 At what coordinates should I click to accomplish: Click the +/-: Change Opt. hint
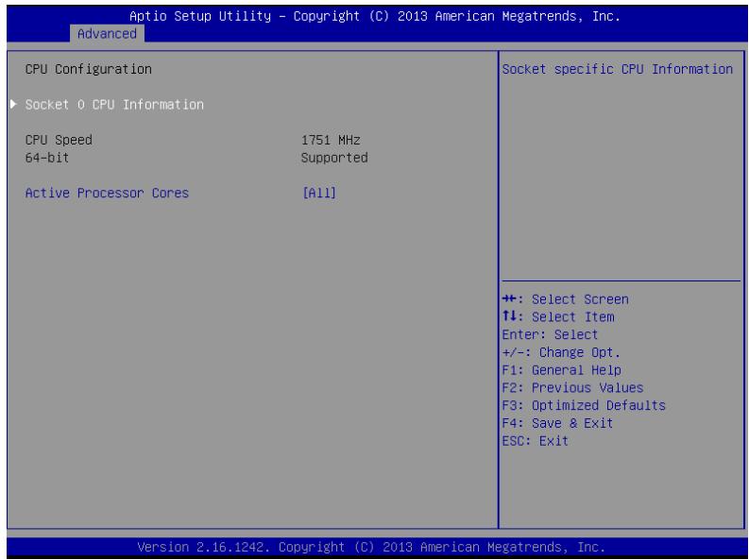pos(561,352)
